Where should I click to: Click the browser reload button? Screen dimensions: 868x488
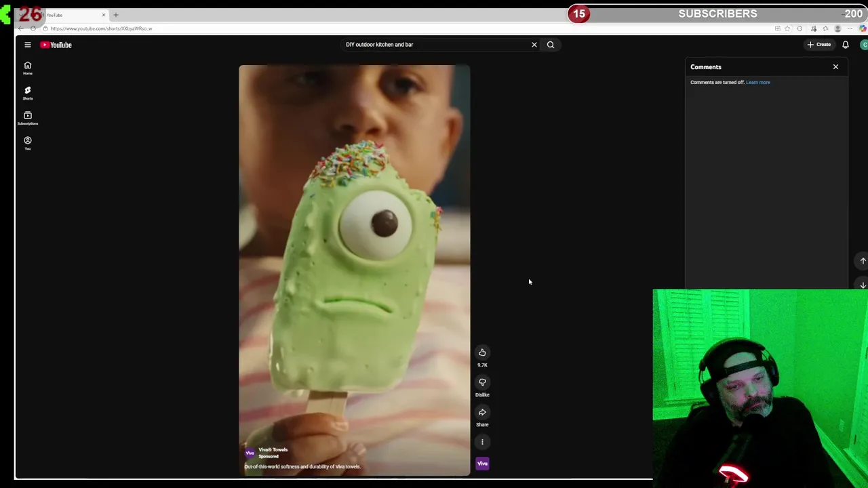[x=33, y=28]
